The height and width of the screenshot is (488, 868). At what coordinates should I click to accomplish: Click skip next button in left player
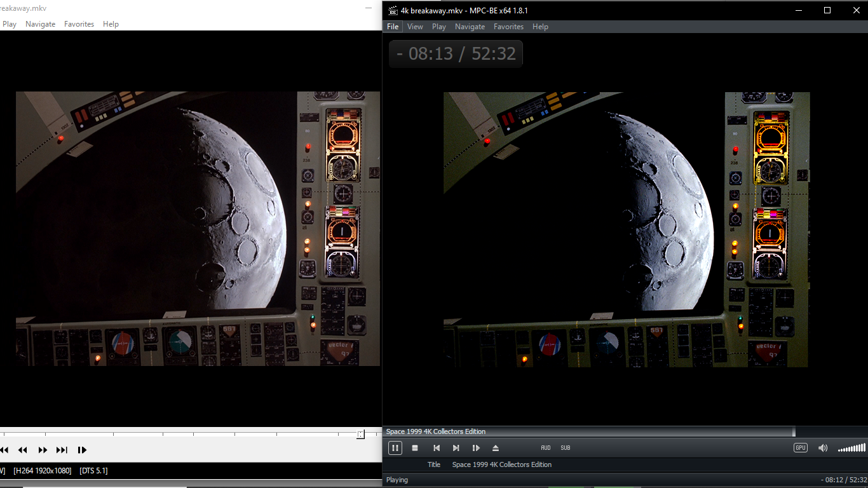coord(62,450)
